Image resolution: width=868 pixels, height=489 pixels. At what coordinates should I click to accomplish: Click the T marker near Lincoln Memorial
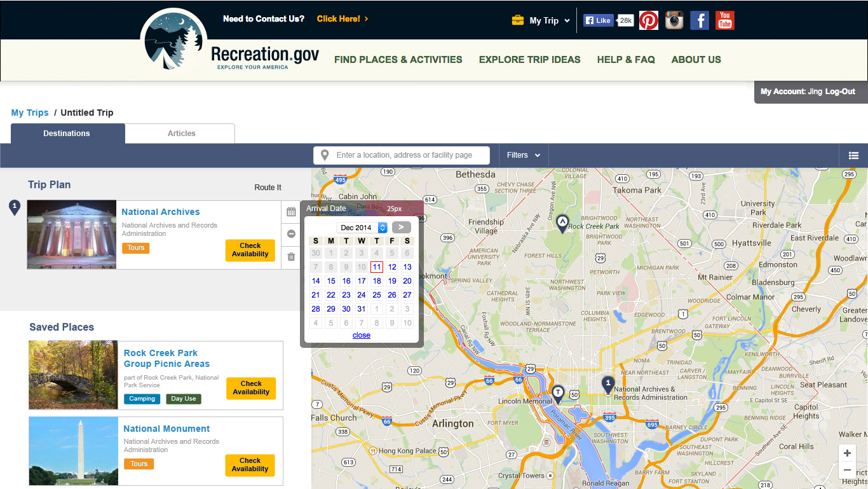coord(558,394)
